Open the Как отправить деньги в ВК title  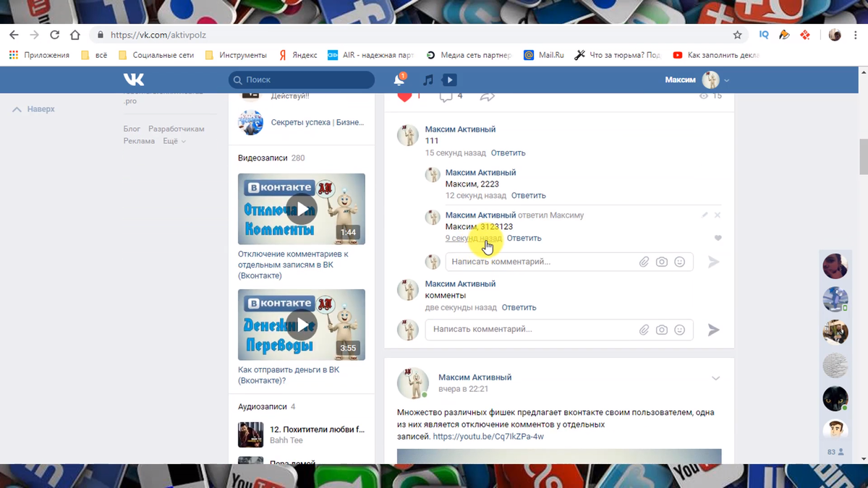(x=289, y=375)
